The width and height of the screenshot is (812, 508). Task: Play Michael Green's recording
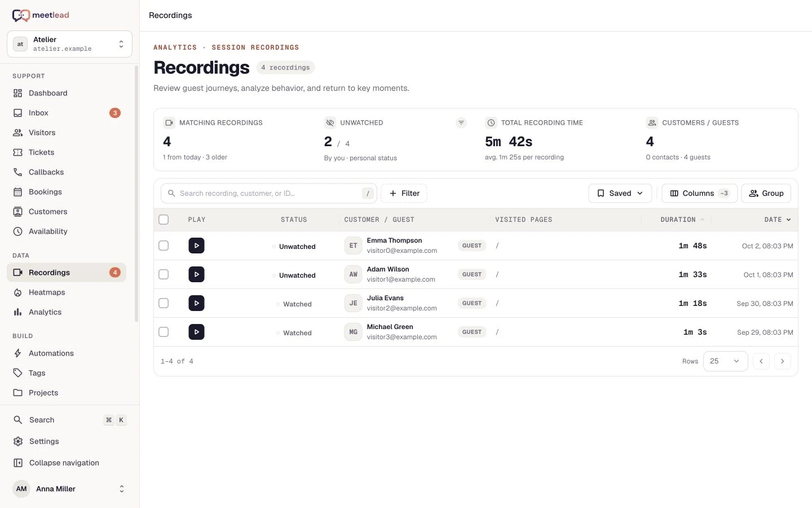point(196,332)
